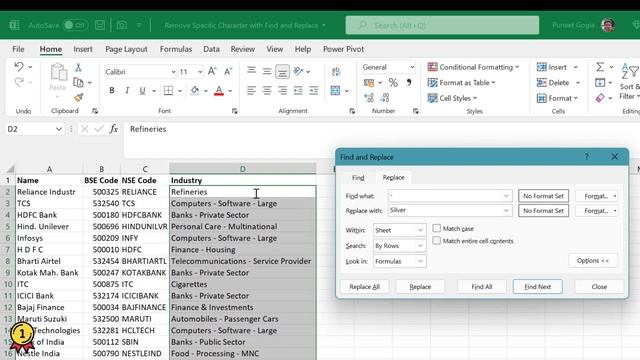Click the Find Next button
This screenshot has height=360, width=640.
pyautogui.click(x=538, y=287)
